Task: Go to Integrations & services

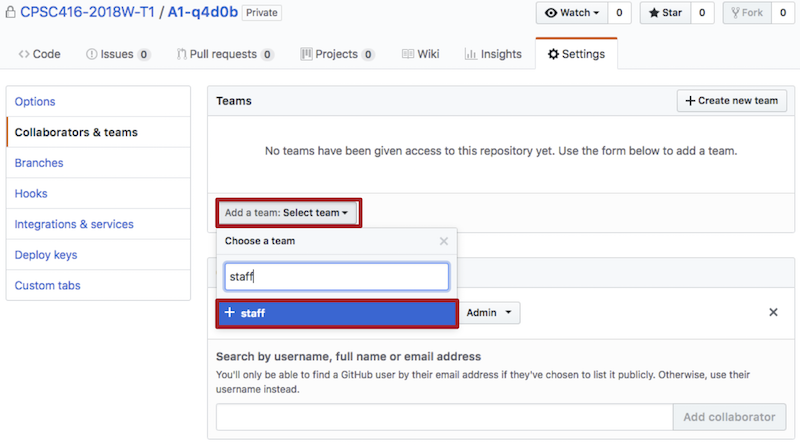Action: click(x=98, y=224)
